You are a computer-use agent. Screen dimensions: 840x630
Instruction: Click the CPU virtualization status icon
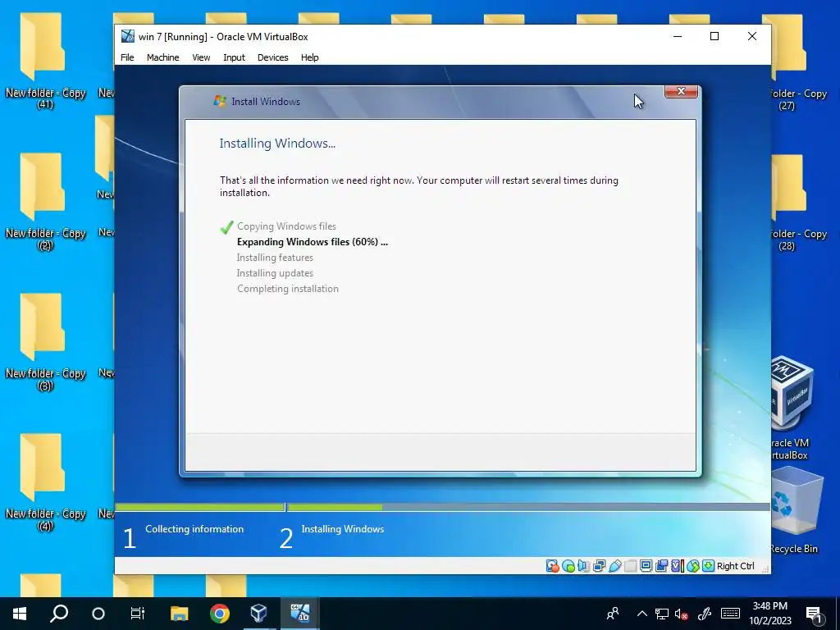pos(677,566)
